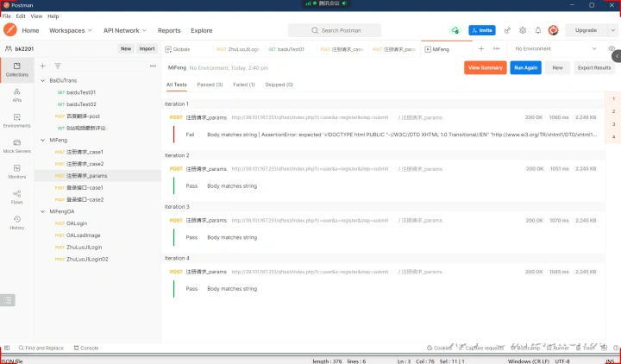Viewport: 621px width, 364px height.
Task: Click the View Summary button
Action: 485,67
